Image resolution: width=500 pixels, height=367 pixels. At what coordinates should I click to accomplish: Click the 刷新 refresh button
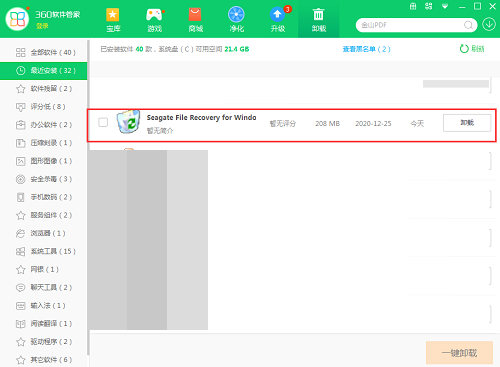pos(472,49)
